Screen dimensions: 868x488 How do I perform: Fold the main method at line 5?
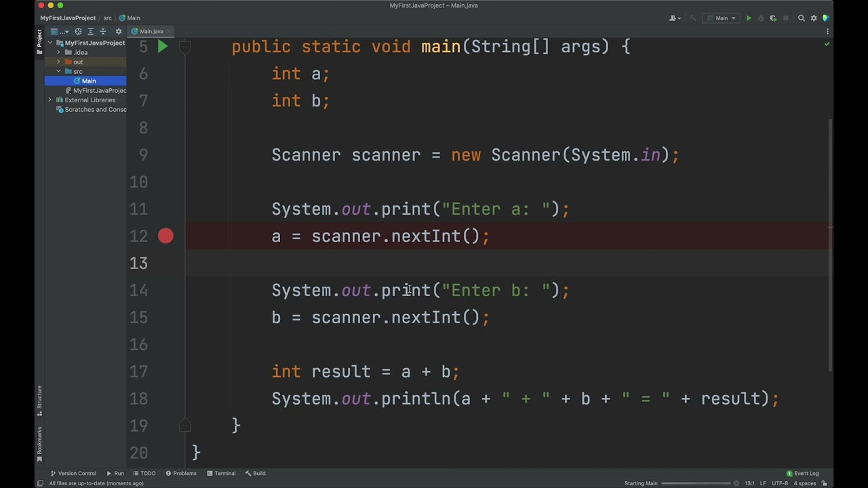click(x=184, y=47)
